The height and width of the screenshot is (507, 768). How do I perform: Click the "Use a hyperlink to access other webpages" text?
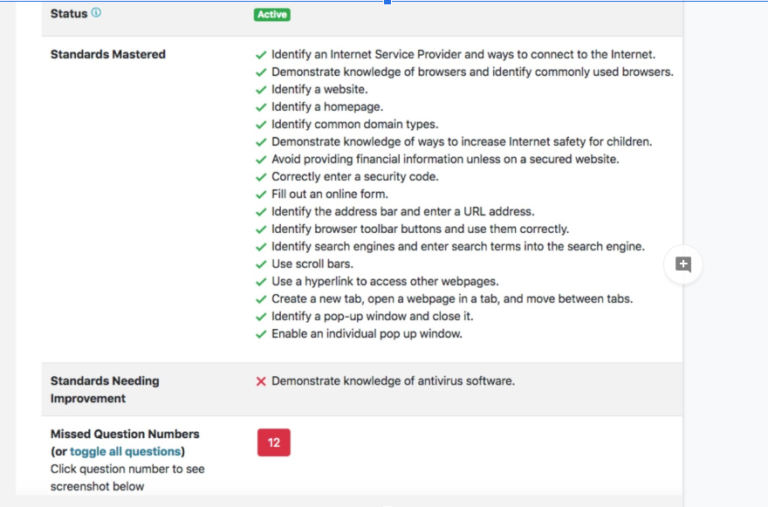tap(384, 282)
